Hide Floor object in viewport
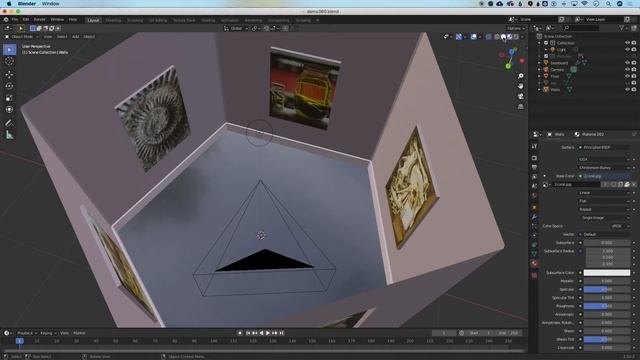640x360 pixels. pos(627,76)
